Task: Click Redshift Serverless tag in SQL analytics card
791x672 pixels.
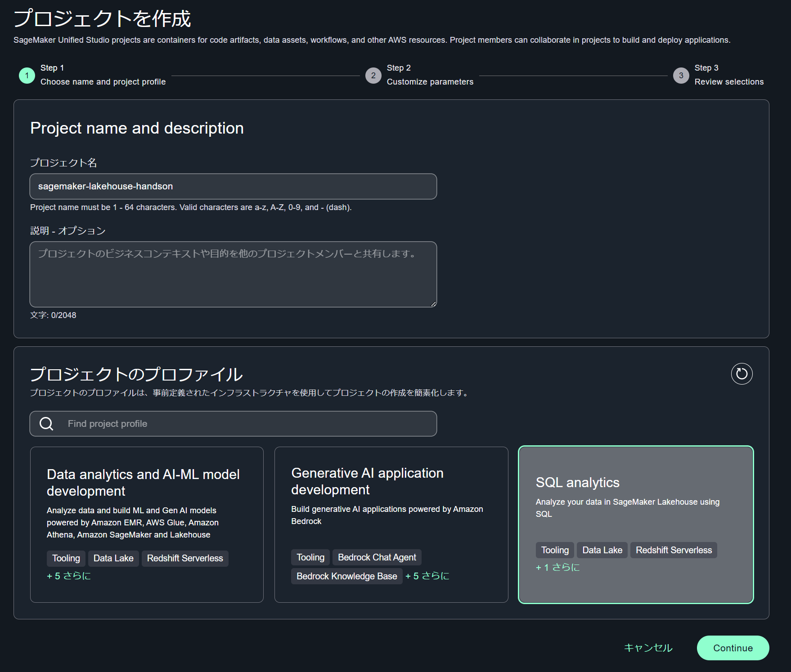Action: point(674,550)
